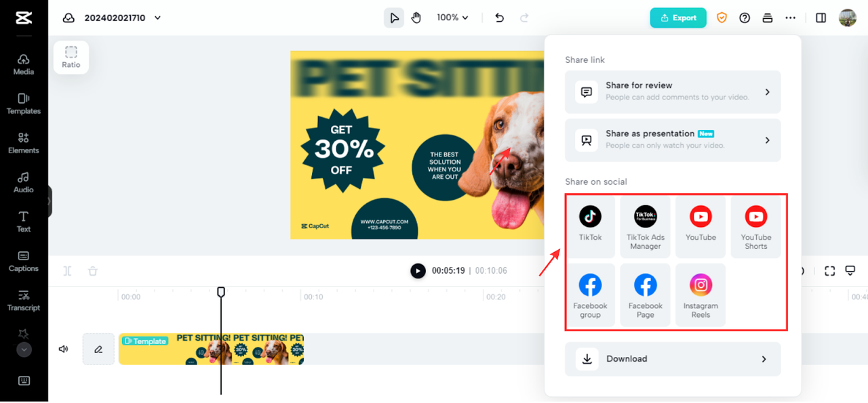Screen dimensions: 868x403
Task: Click the edit cover pencil button
Action: click(x=98, y=349)
